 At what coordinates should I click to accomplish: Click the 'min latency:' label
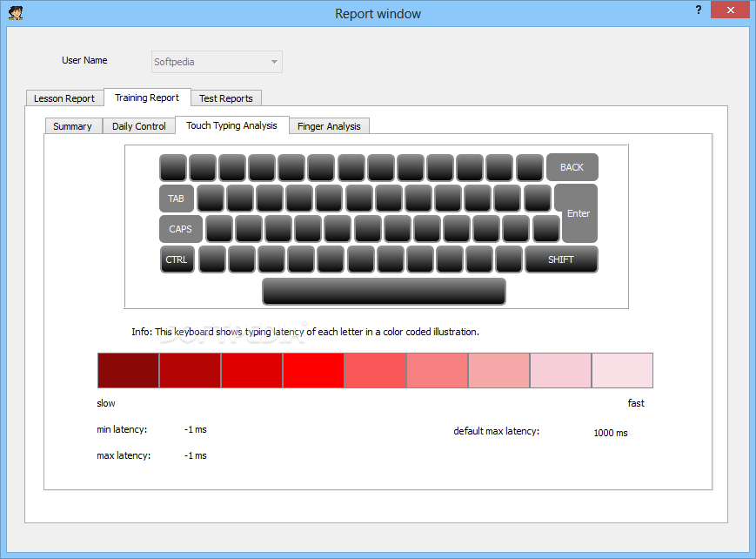[x=122, y=429]
